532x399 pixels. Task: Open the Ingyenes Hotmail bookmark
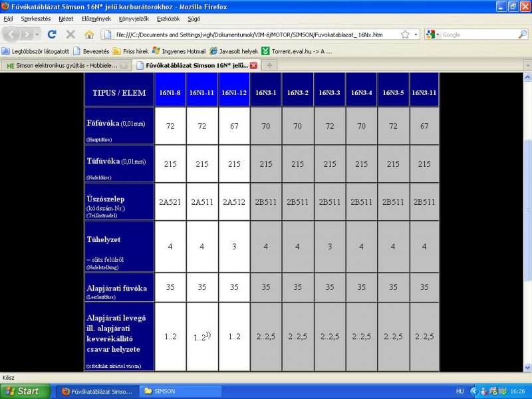point(179,51)
